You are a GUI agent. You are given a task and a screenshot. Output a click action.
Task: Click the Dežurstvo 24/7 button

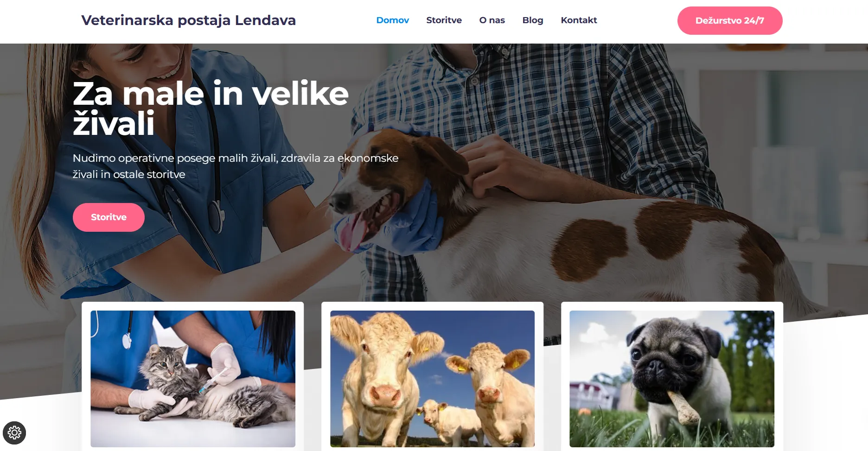pyautogui.click(x=730, y=20)
